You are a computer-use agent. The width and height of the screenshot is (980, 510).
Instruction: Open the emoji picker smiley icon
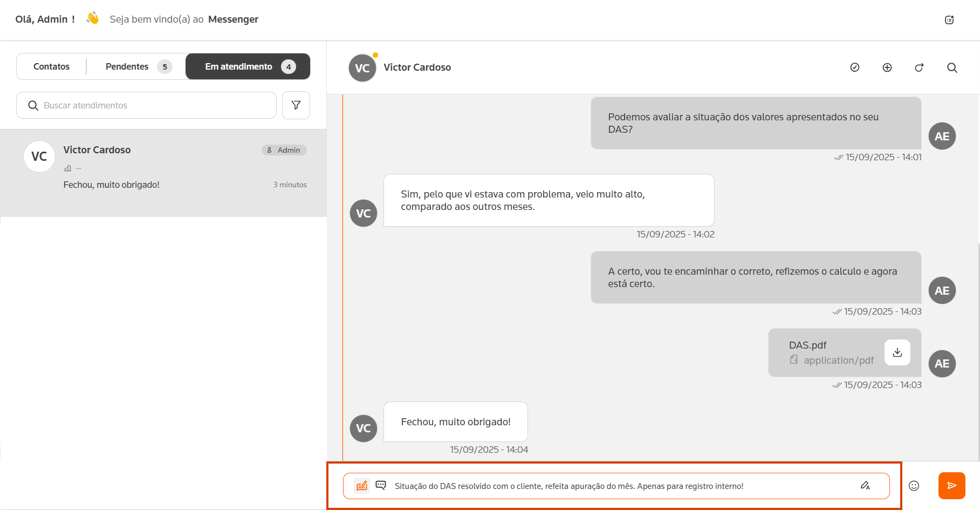pyautogui.click(x=914, y=486)
